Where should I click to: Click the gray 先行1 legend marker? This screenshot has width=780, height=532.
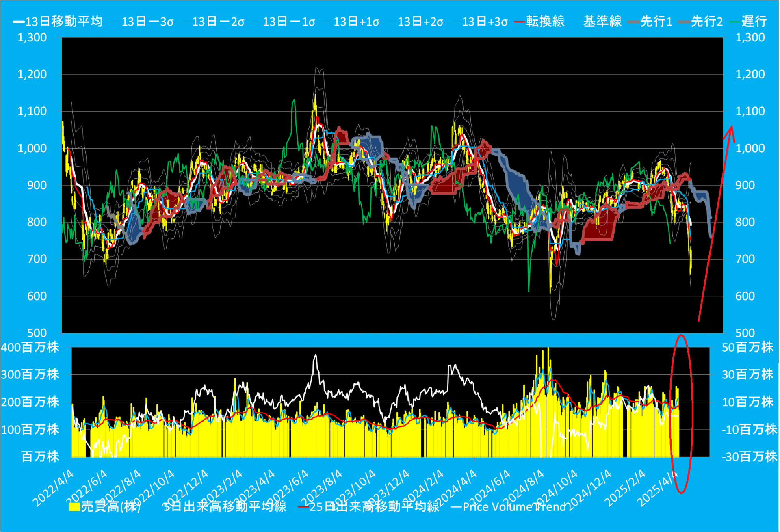(633, 22)
